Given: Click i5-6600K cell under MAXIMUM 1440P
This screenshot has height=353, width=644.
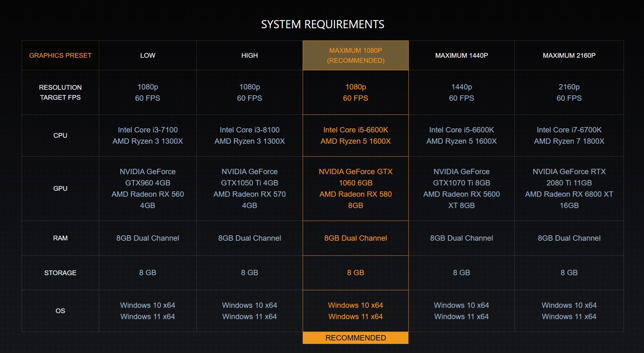Looking at the screenshot, I should 462,136.
